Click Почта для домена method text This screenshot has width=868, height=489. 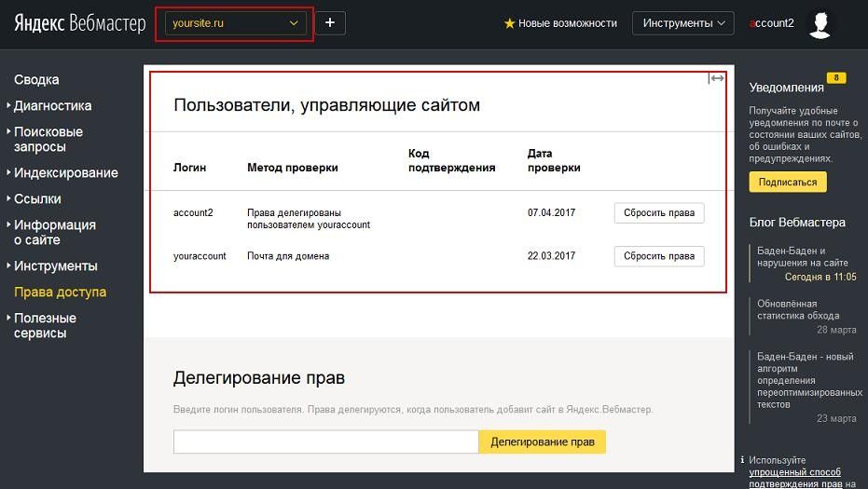pyautogui.click(x=288, y=256)
